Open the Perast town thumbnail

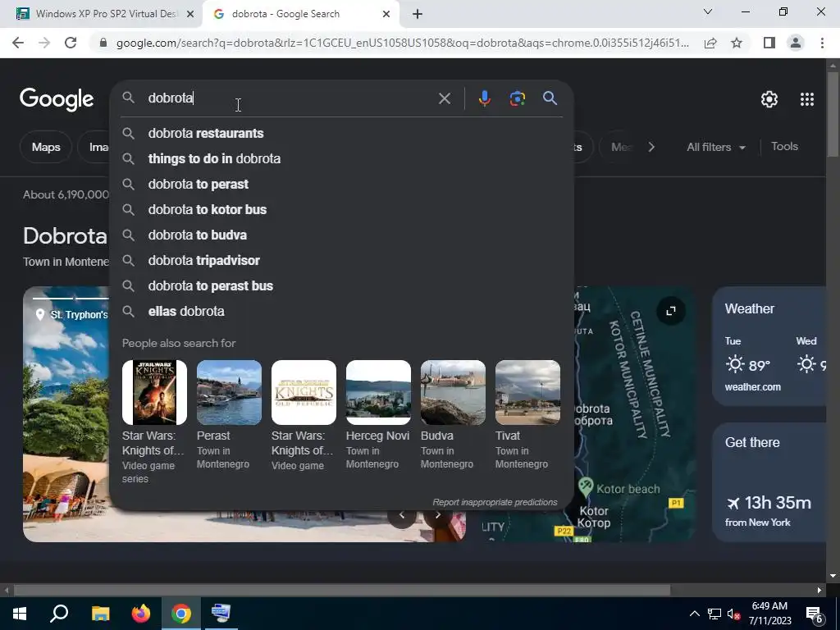pos(229,392)
